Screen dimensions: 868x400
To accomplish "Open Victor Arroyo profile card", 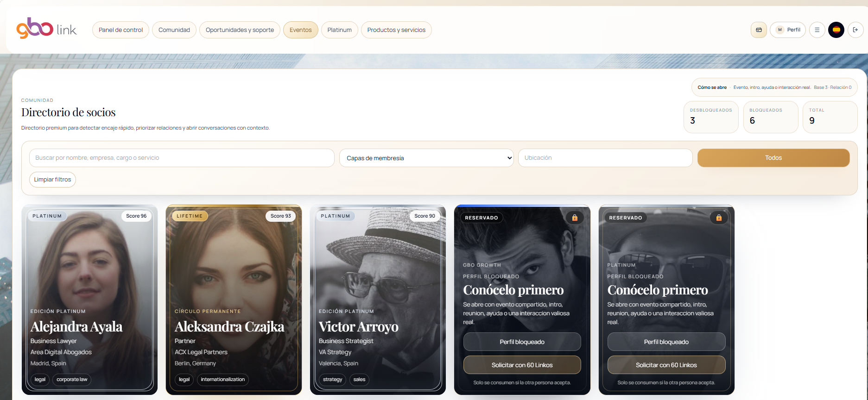I will click(378, 300).
